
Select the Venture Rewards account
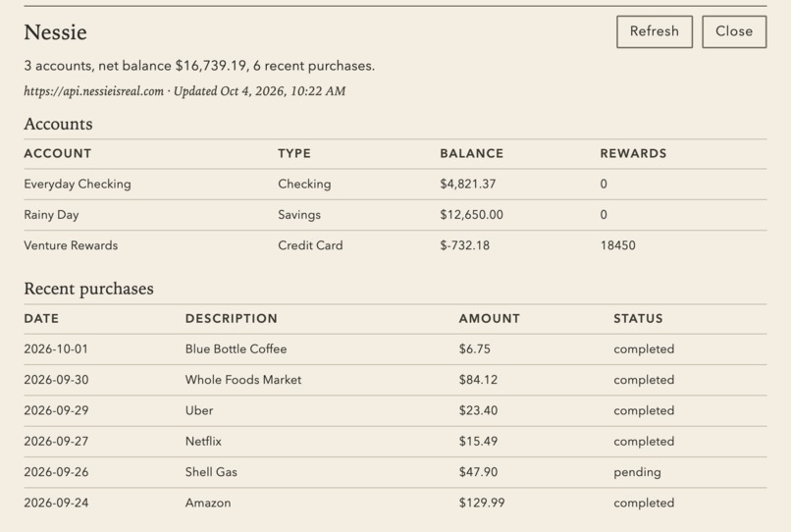click(395, 245)
